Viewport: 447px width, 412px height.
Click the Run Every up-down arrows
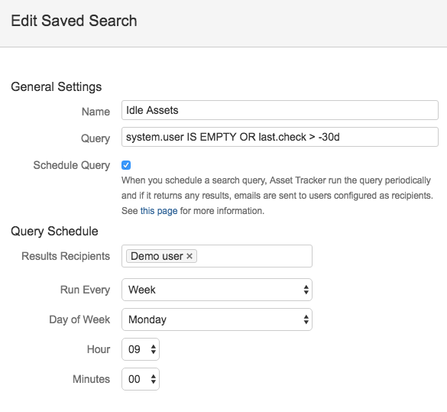coord(306,290)
